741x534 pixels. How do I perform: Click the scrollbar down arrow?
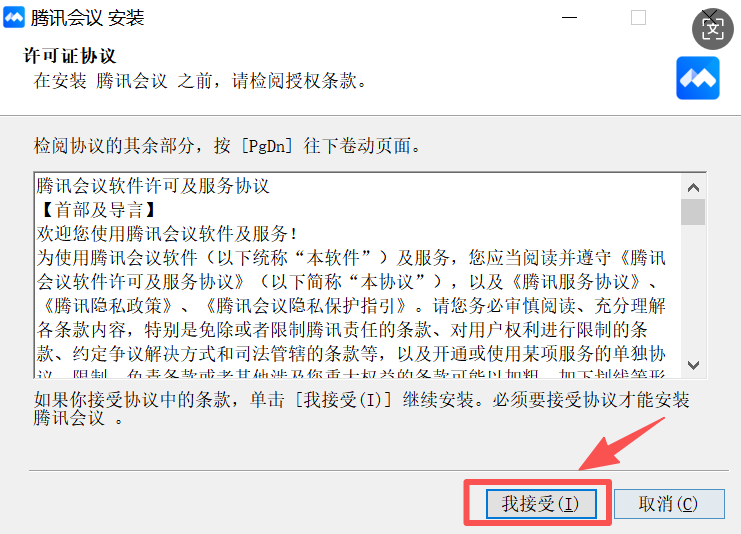point(693,365)
